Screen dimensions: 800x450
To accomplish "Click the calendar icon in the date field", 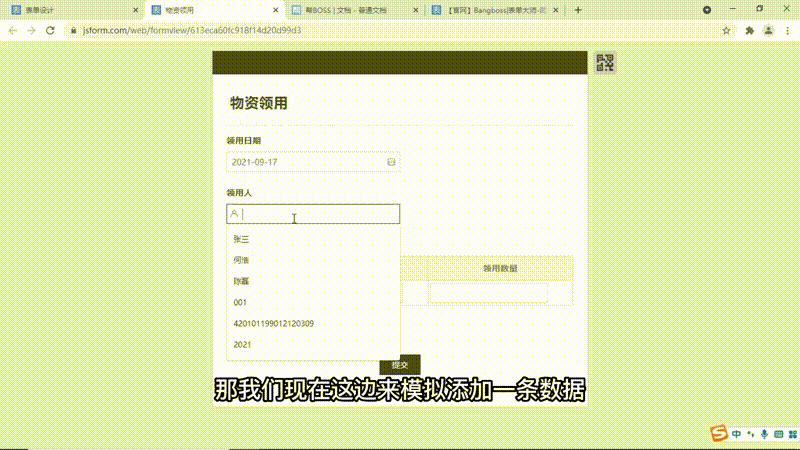I will [391, 162].
